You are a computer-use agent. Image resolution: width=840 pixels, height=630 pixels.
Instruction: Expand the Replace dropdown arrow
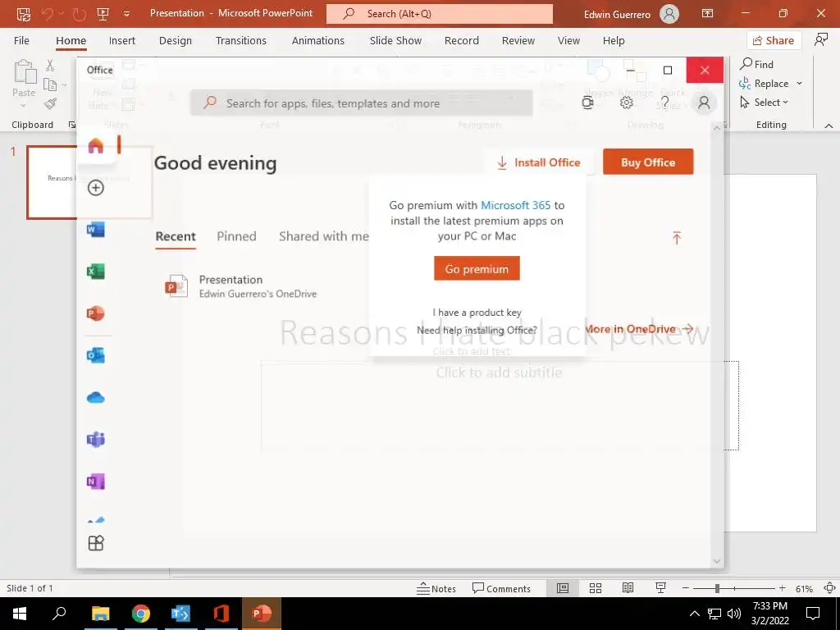(x=799, y=84)
